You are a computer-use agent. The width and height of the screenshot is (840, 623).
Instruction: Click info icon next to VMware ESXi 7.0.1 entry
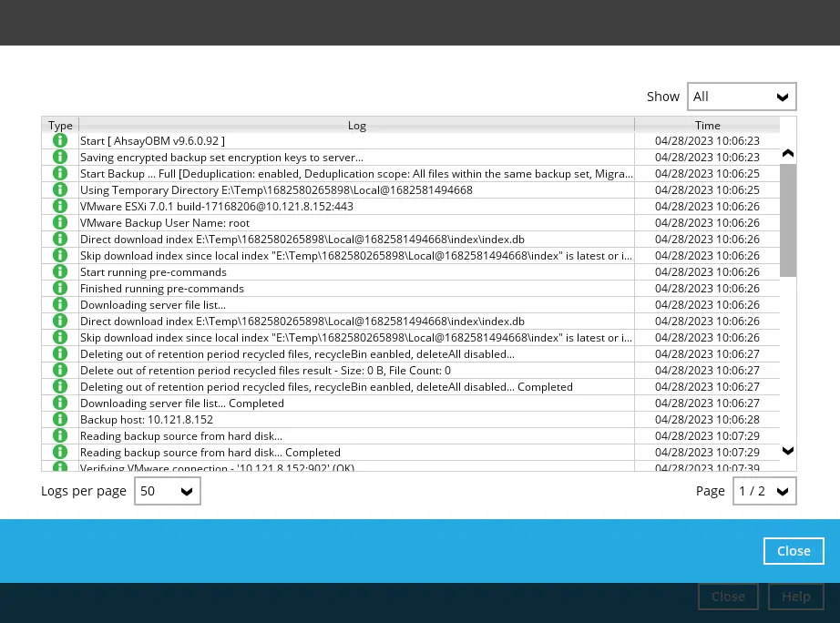pyautogui.click(x=60, y=207)
